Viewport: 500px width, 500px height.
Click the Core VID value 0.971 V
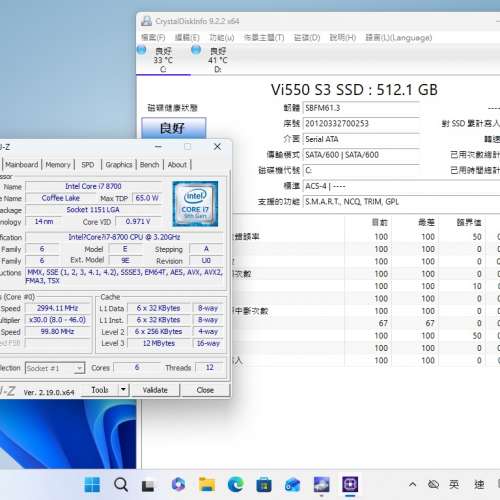click(138, 221)
